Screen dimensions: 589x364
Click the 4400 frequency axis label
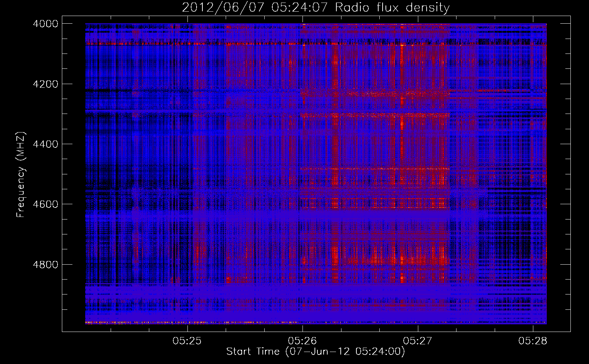(46, 144)
